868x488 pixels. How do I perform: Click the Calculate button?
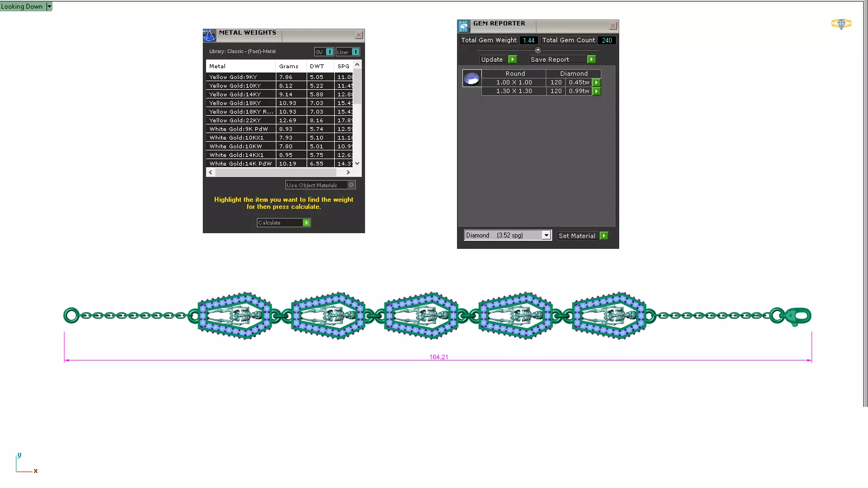click(x=283, y=223)
